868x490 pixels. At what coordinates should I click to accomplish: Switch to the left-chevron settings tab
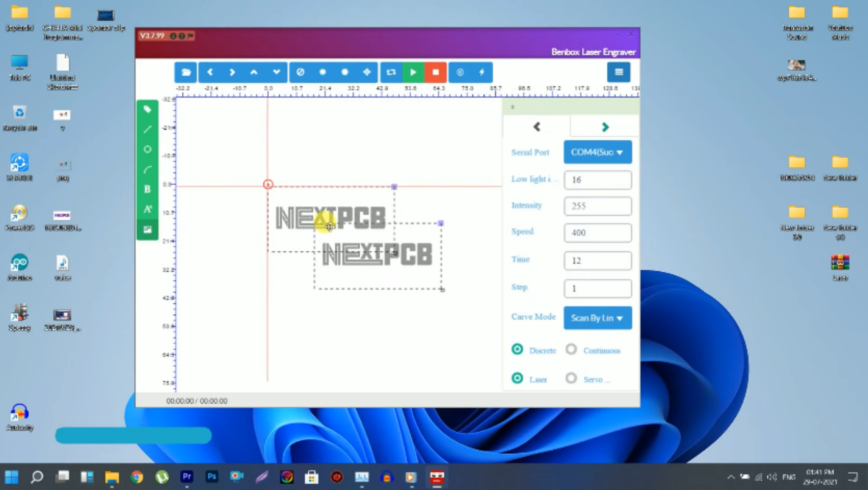537,127
